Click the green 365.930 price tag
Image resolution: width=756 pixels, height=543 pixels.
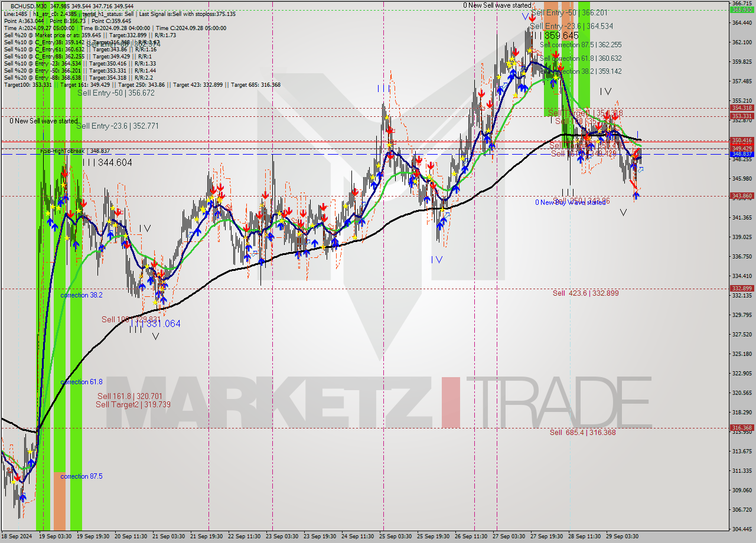point(742,9)
